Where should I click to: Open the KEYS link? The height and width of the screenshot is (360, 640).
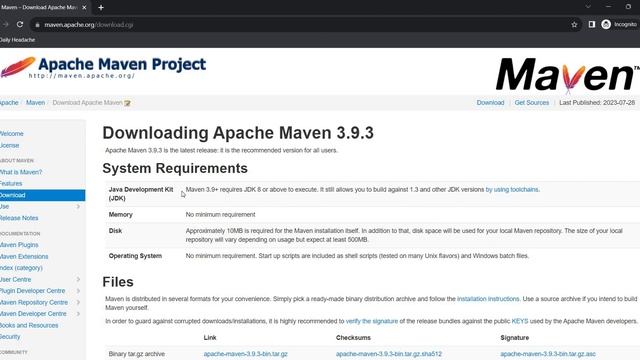[x=520, y=321]
